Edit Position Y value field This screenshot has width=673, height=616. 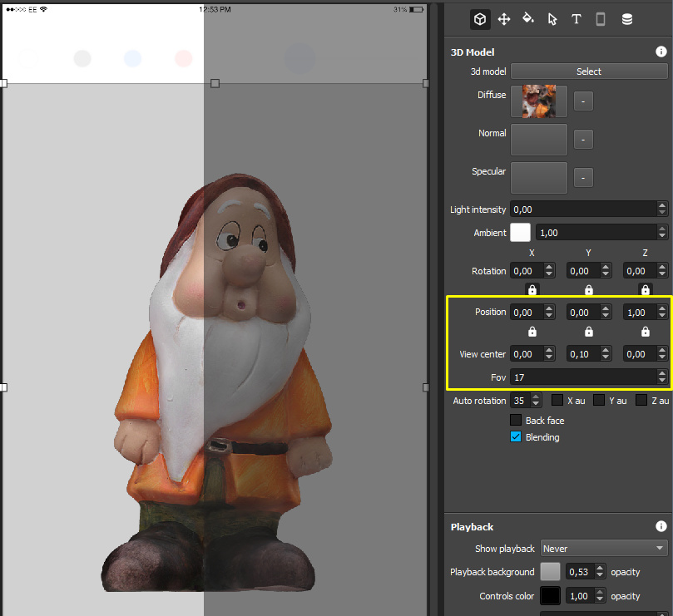pyautogui.click(x=583, y=313)
